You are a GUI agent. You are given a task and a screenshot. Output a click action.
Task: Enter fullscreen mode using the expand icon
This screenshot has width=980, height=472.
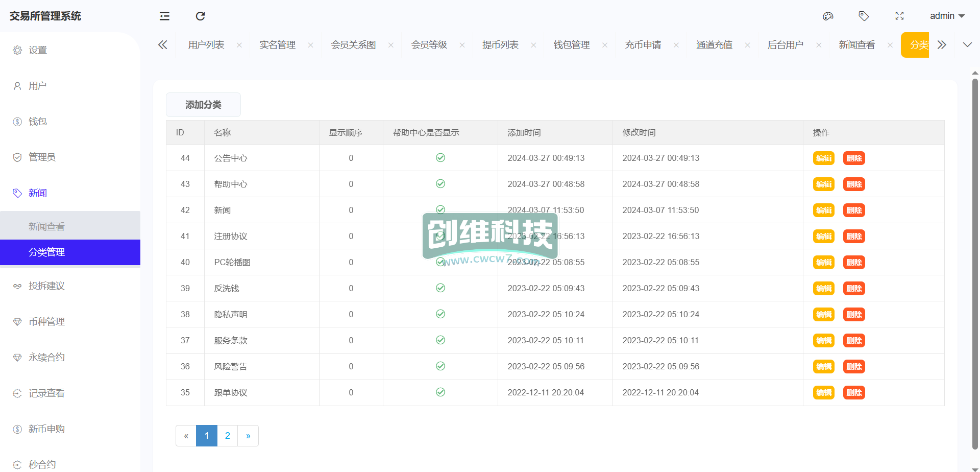[x=899, y=16]
